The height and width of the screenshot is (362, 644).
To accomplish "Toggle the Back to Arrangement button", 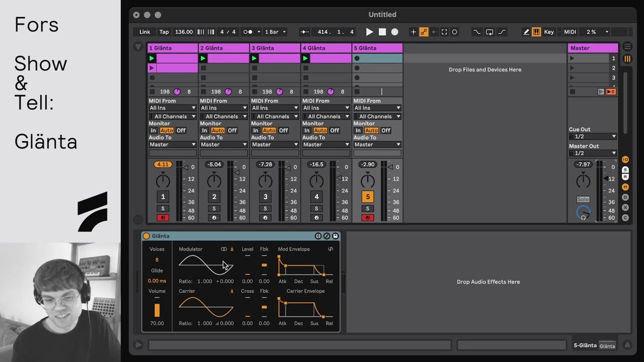I will [x=611, y=92].
